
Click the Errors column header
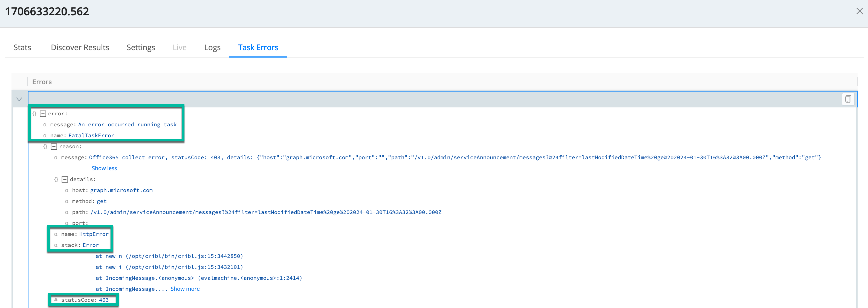click(42, 82)
